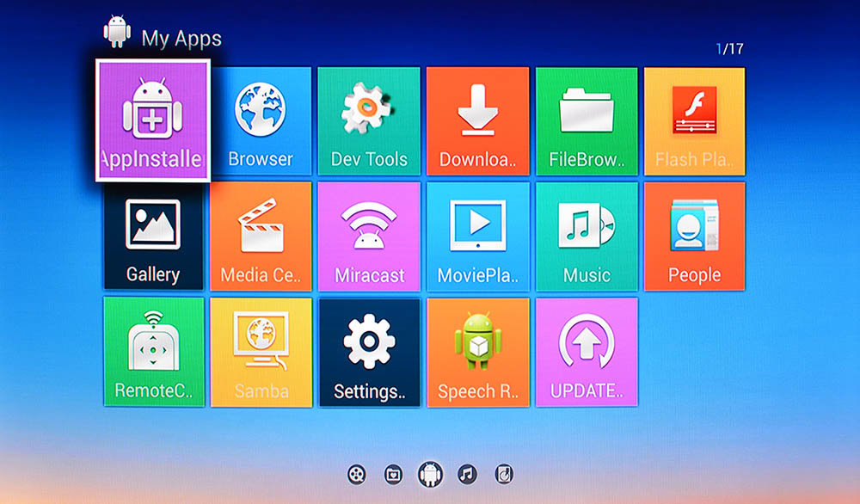Switch to the last bottom-bar section icon

(504, 474)
